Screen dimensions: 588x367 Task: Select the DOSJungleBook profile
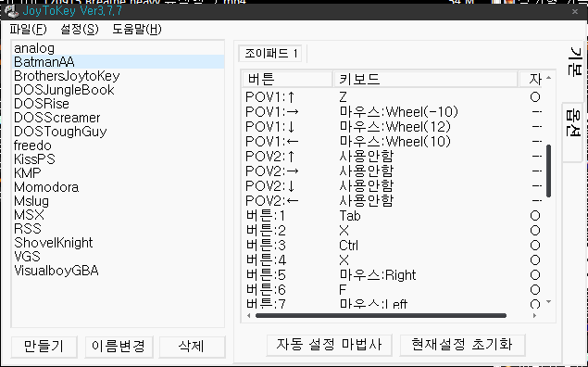pos(119,90)
